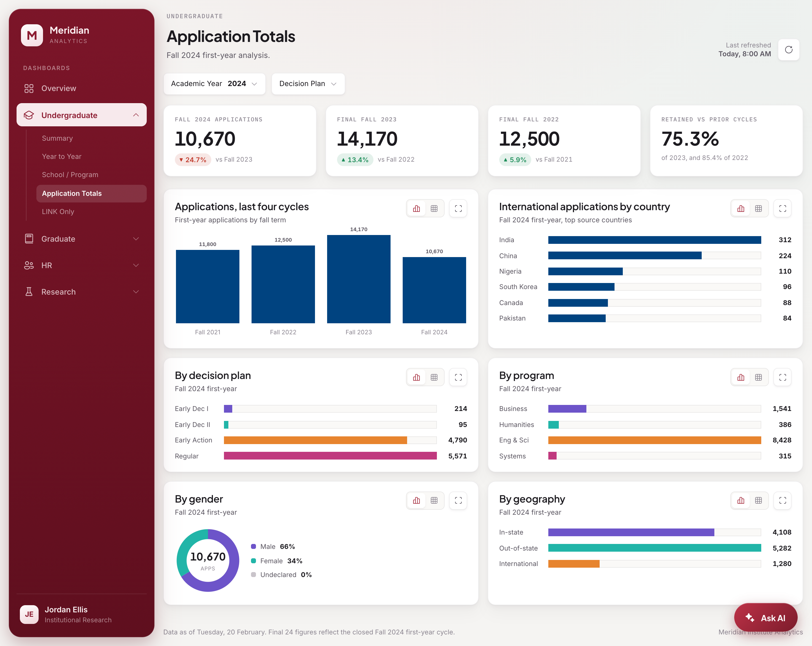Switch By geography to table view
This screenshot has height=646, width=812.
point(758,501)
